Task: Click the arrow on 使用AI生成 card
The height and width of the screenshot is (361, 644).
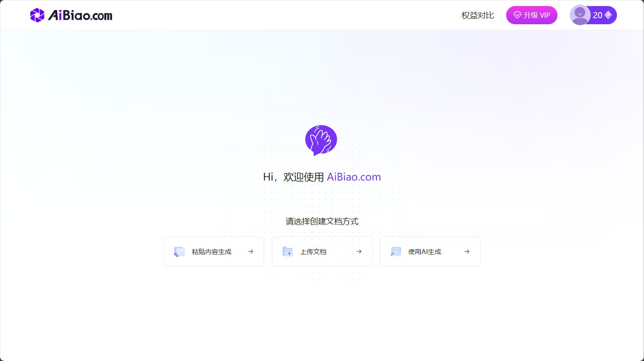Action: (467, 252)
